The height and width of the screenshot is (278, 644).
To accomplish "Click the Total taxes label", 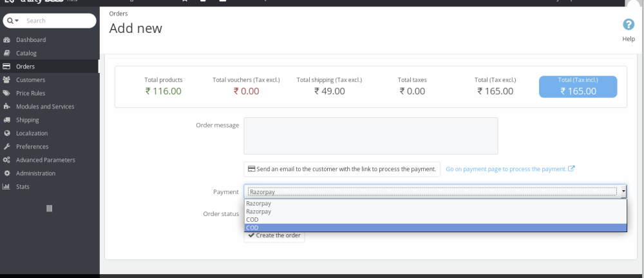I will coord(412,80).
